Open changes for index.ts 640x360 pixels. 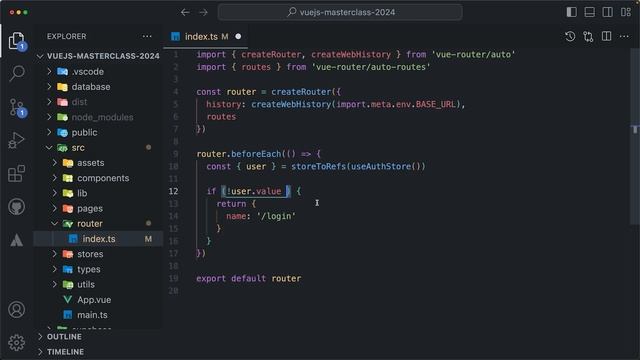pyautogui.click(x=588, y=37)
